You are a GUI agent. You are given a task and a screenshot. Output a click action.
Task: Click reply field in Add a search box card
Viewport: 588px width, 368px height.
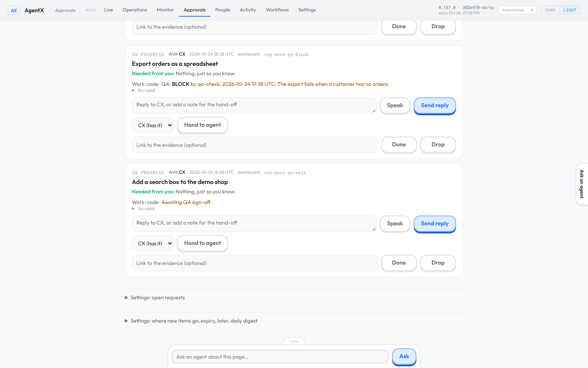pyautogui.click(x=254, y=223)
